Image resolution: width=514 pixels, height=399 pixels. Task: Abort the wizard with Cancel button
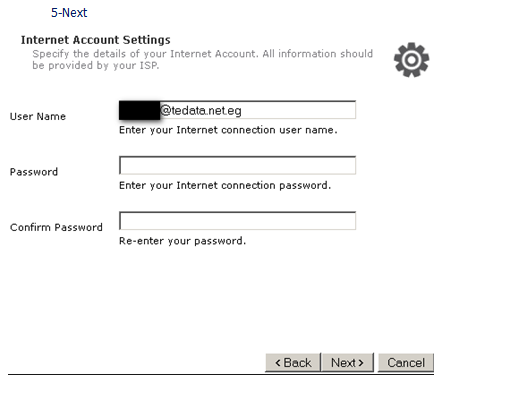click(406, 362)
